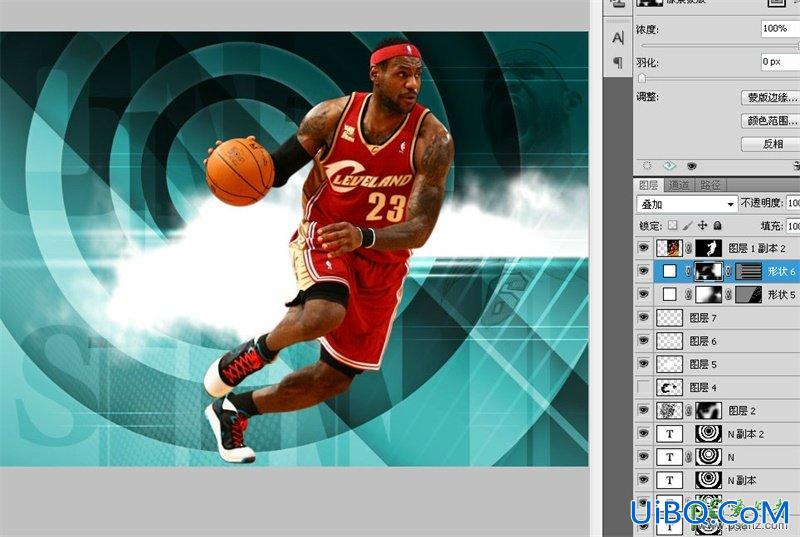The width and height of the screenshot is (800, 537).
Task: Select the 形状 5 vector mask thumbnail
Action: point(748,294)
